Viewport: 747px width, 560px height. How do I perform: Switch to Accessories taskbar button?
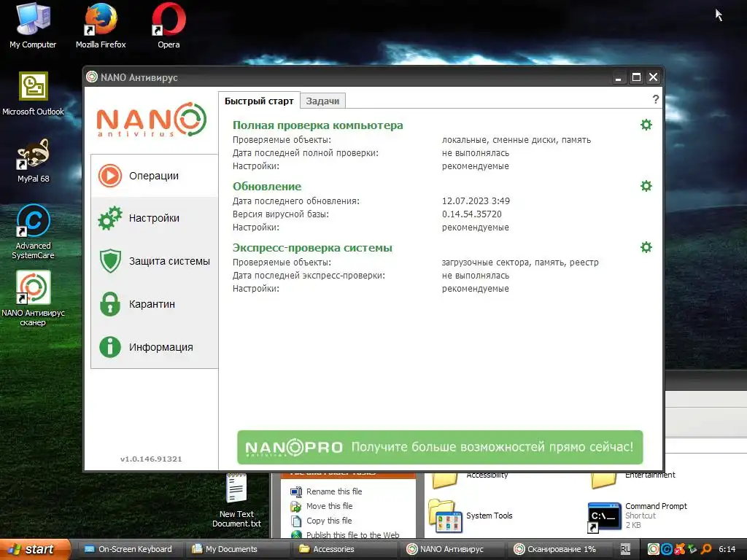pyautogui.click(x=344, y=549)
